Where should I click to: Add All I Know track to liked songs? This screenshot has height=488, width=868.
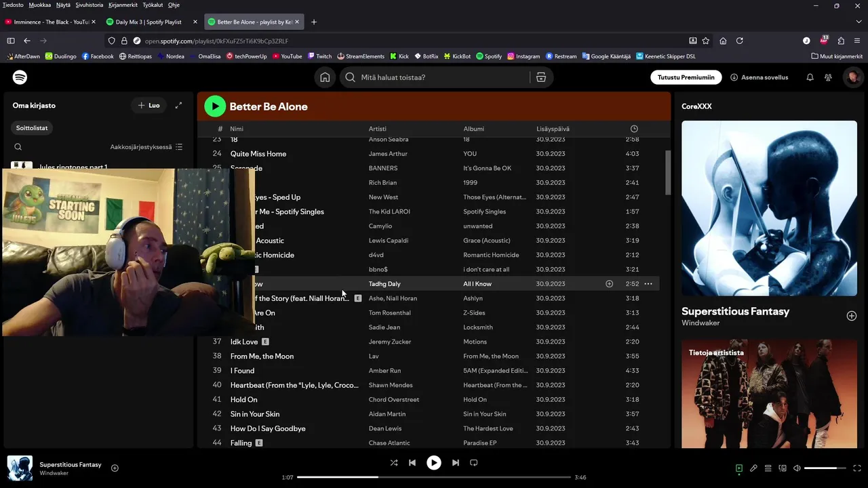click(x=609, y=284)
